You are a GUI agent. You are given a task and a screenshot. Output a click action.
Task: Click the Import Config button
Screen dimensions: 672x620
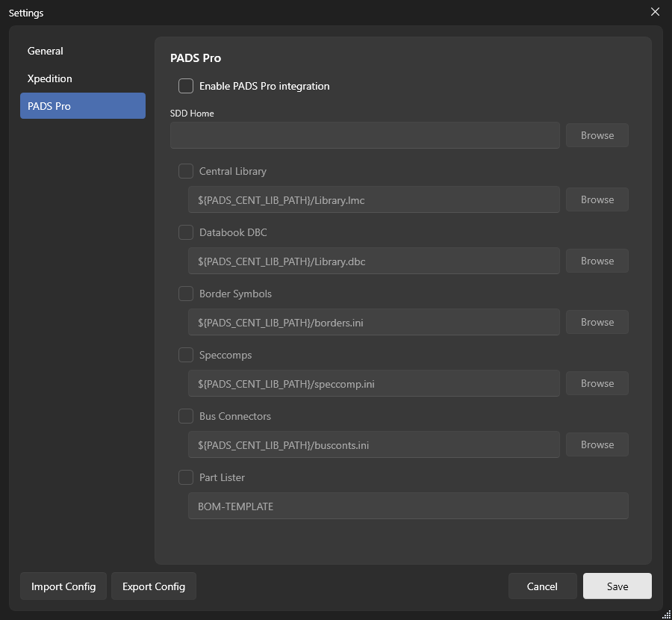(x=63, y=586)
